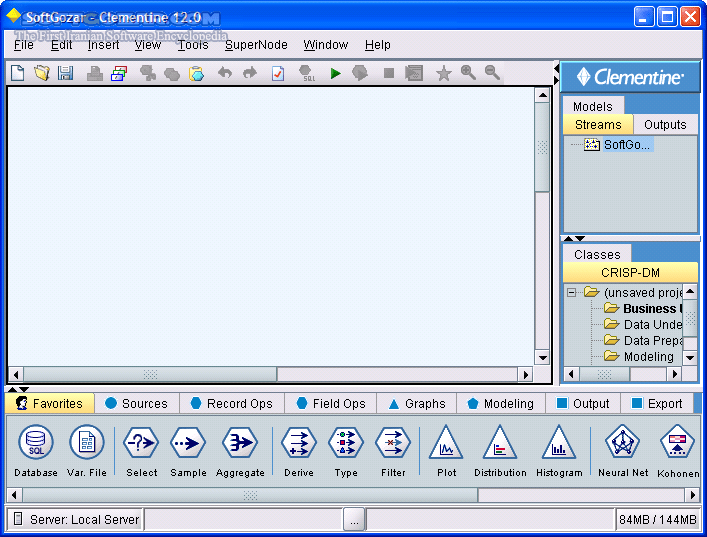Select the Data Preparation folder
Image resolution: width=707 pixels, height=537 pixels.
[x=643, y=340]
